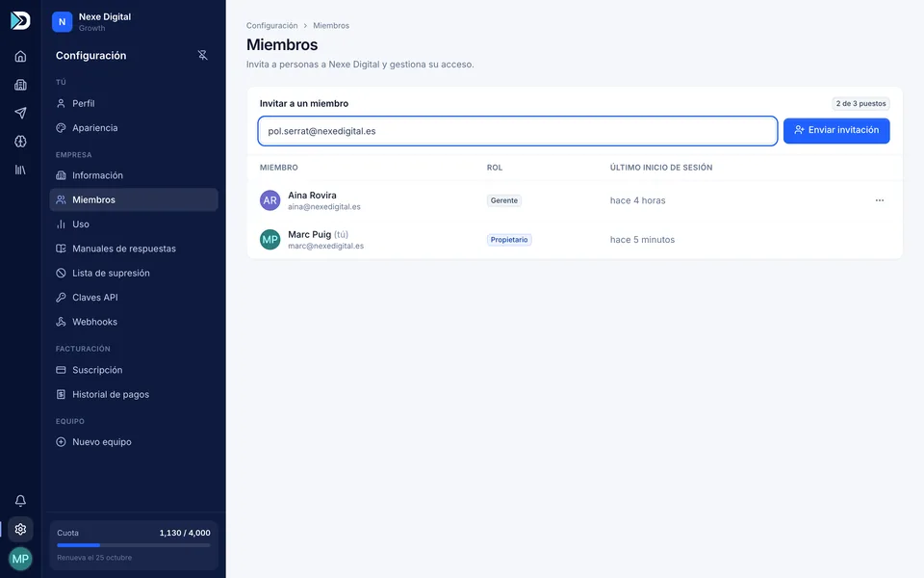Select Miembros in the sidebar
The image size is (924, 578).
[134, 200]
